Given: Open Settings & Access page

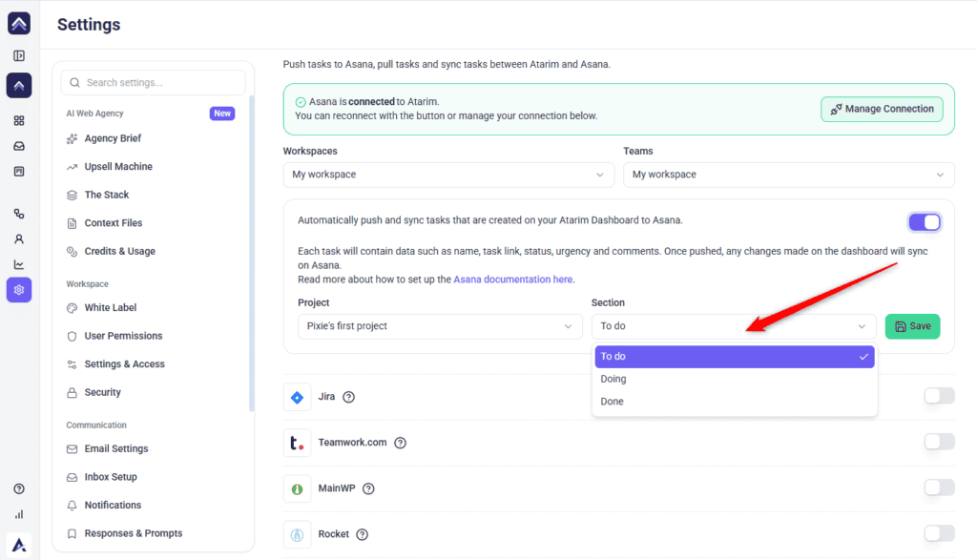Looking at the screenshot, I should point(125,363).
